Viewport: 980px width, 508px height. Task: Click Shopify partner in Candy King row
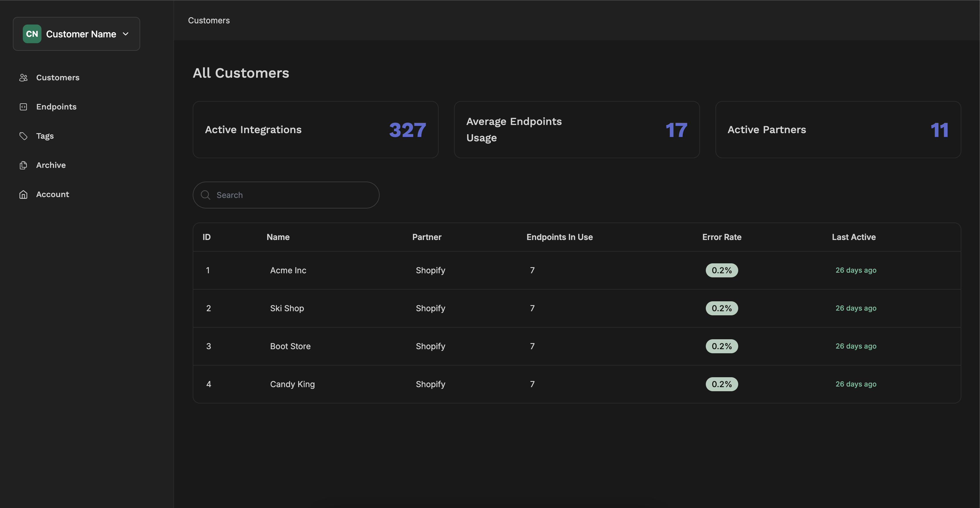[430, 385]
